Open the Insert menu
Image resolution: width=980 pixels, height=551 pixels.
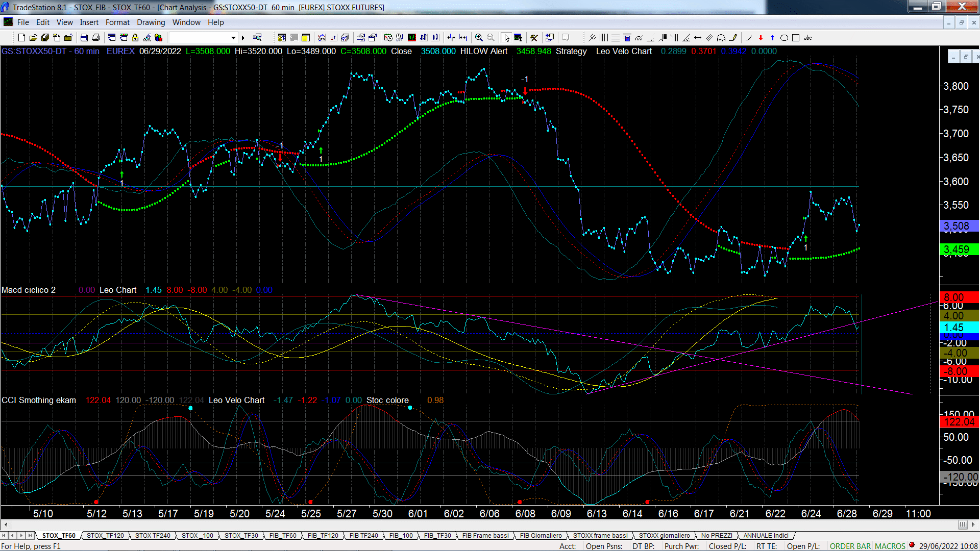89,22
